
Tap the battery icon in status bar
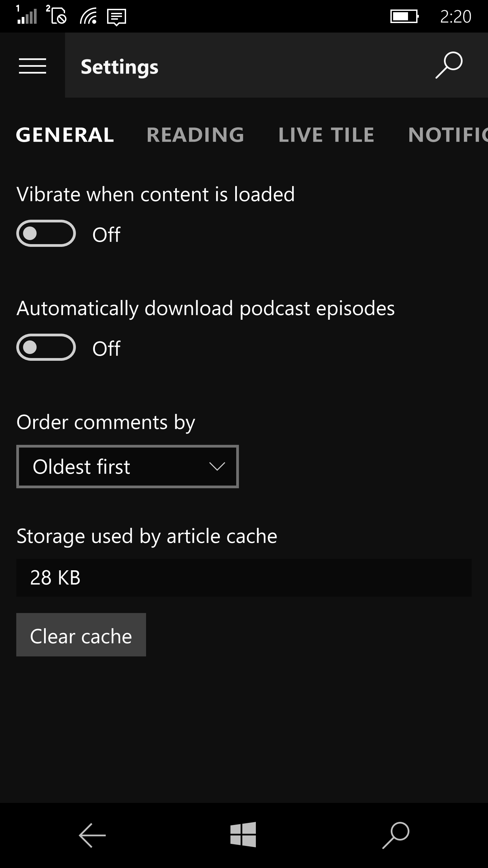[404, 16]
